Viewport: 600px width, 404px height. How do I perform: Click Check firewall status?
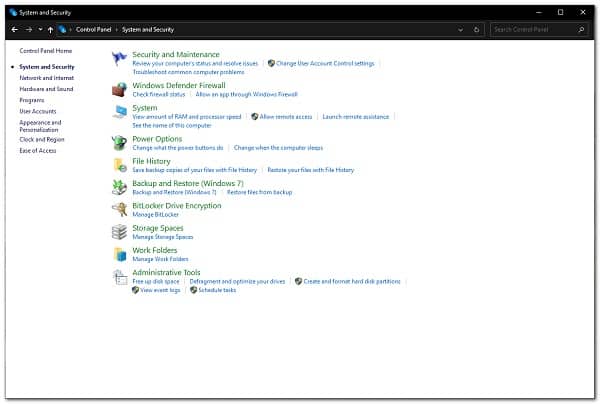(x=159, y=94)
